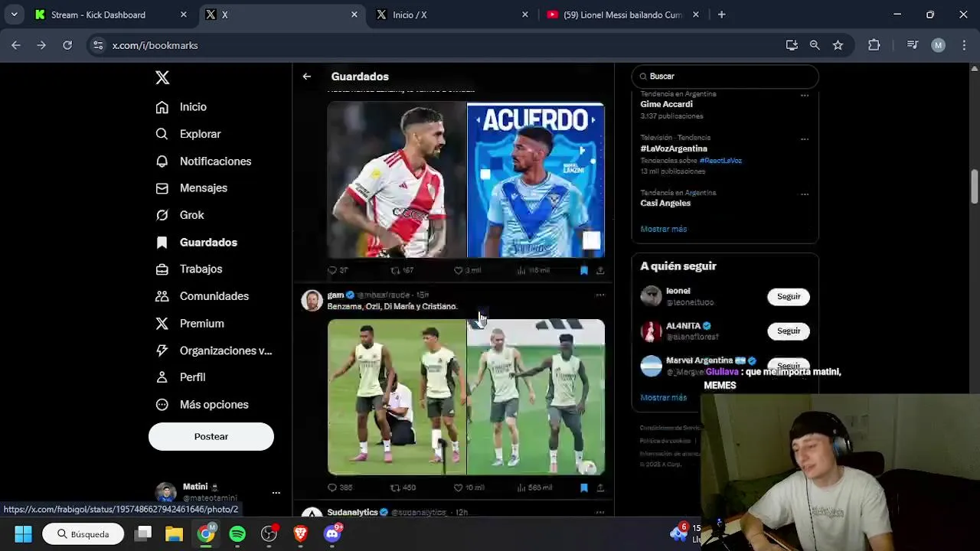The height and width of the screenshot is (551, 980).
Task: Share gam's post
Action: 600,487
